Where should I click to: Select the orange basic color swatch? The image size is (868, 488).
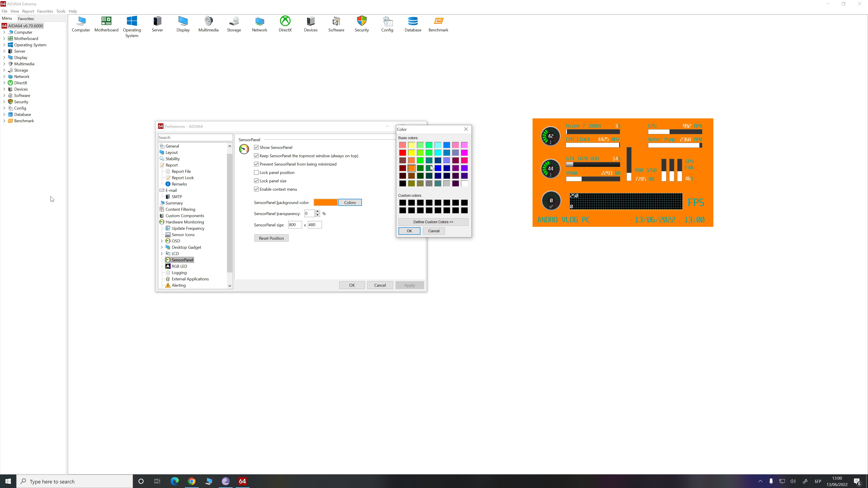click(411, 168)
